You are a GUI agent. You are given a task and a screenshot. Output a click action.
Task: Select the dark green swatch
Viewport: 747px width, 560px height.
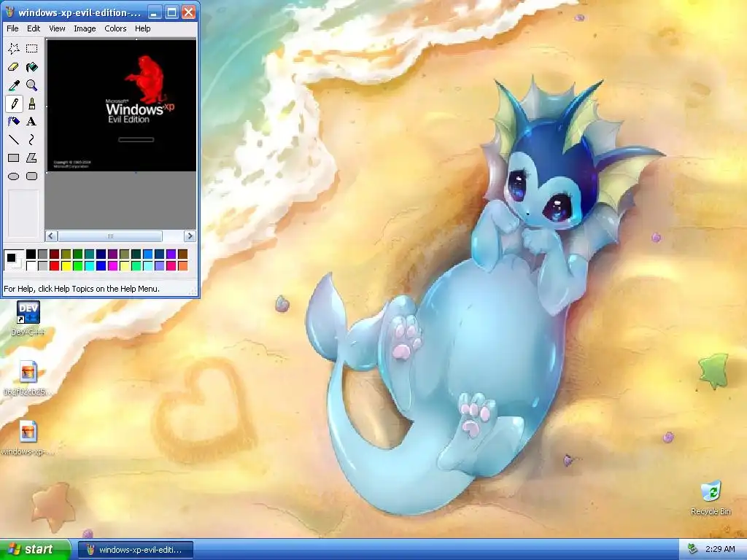[x=77, y=254]
